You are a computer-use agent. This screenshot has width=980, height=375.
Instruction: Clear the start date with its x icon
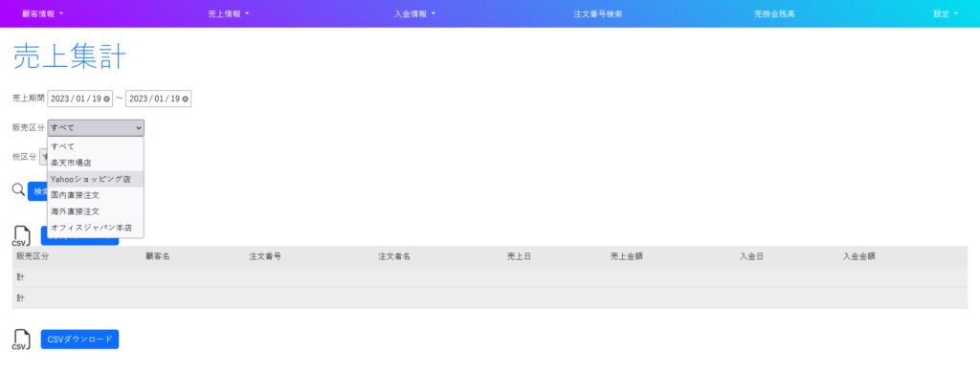pos(107,99)
